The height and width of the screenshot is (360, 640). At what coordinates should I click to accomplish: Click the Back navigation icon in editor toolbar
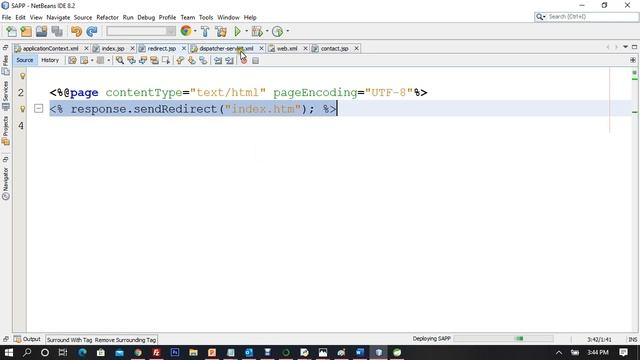click(x=84, y=60)
